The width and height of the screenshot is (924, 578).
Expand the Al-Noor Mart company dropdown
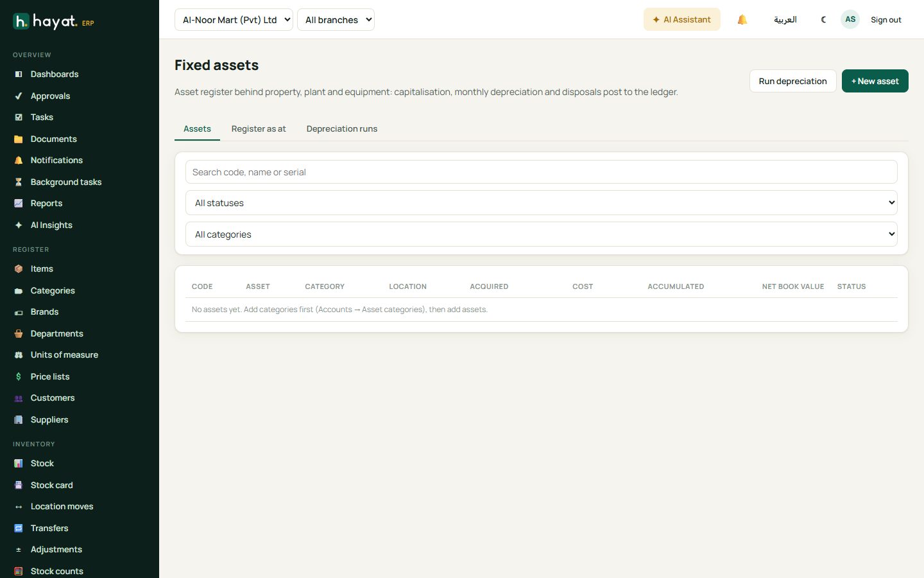click(x=234, y=20)
